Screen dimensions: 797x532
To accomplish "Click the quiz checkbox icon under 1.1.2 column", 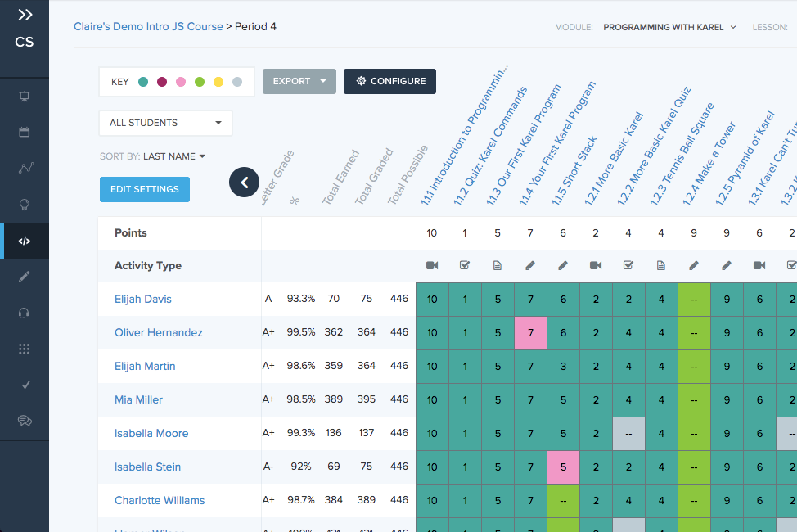I will 464,265.
